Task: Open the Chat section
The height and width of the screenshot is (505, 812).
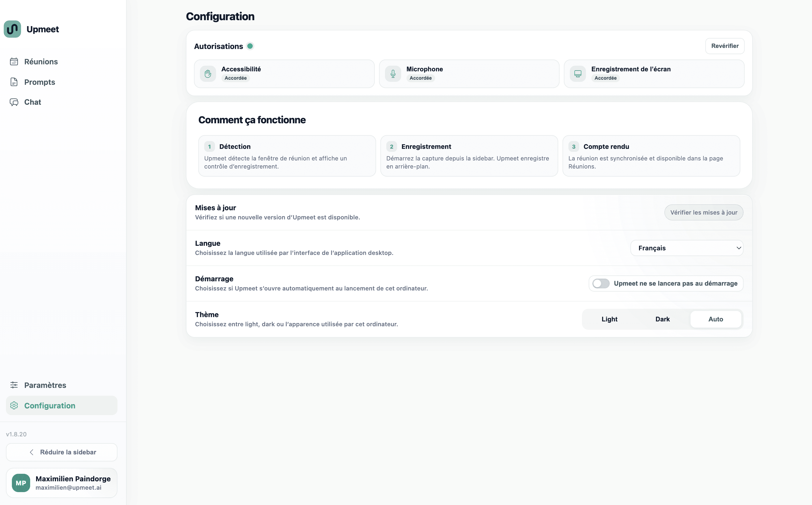Action: click(61, 102)
